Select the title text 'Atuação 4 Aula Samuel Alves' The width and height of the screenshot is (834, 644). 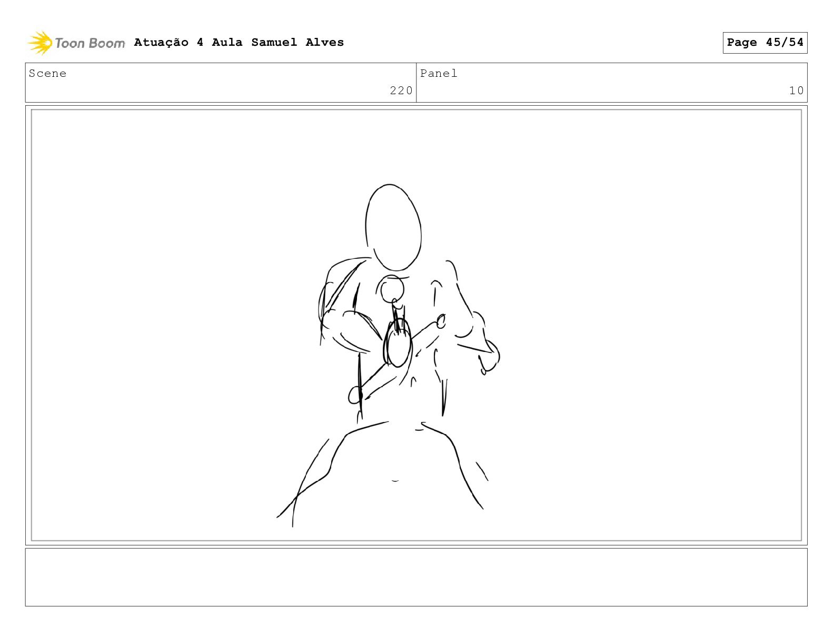coord(239,42)
